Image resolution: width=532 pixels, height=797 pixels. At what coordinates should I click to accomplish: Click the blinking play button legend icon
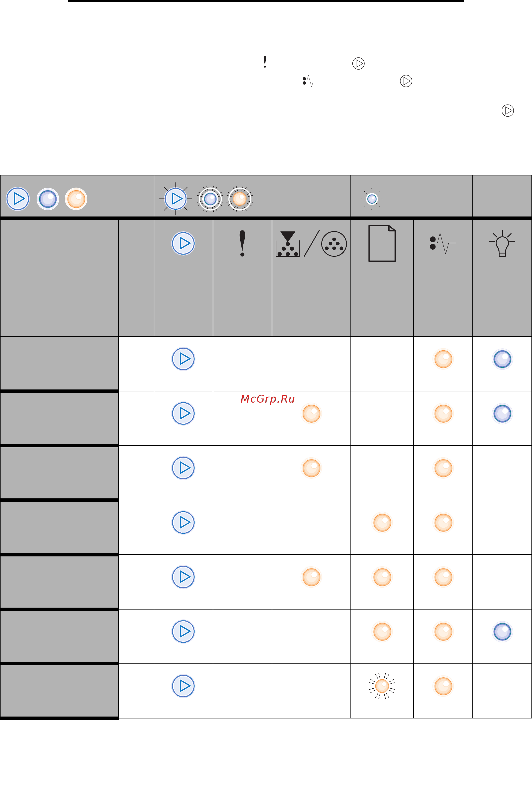tap(176, 199)
